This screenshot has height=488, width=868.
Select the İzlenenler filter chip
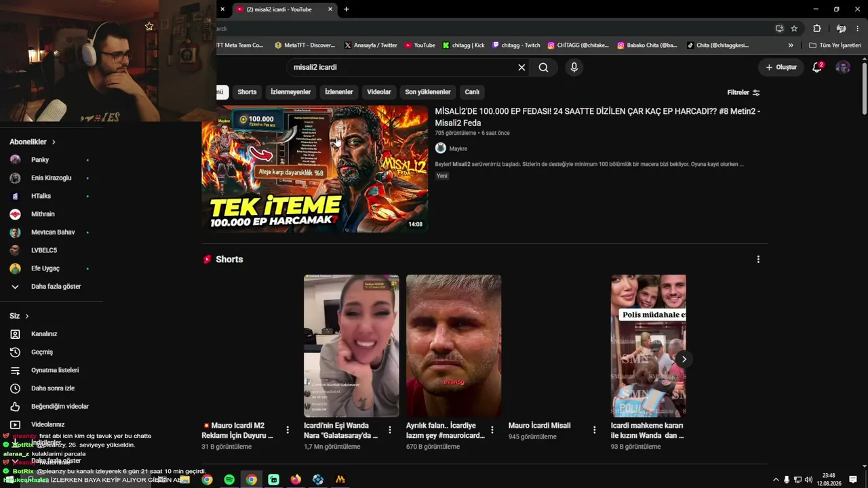tap(339, 92)
